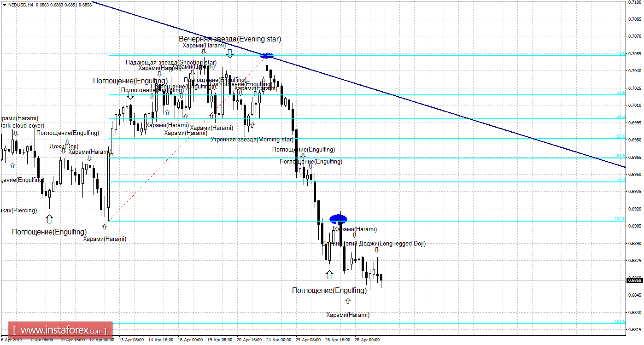
Task: Click the 23.6 Fibonacci level label
Action: pos(621,93)
